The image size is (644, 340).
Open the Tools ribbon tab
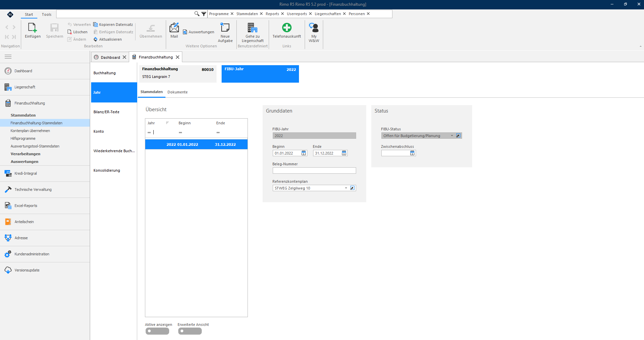coord(47,14)
